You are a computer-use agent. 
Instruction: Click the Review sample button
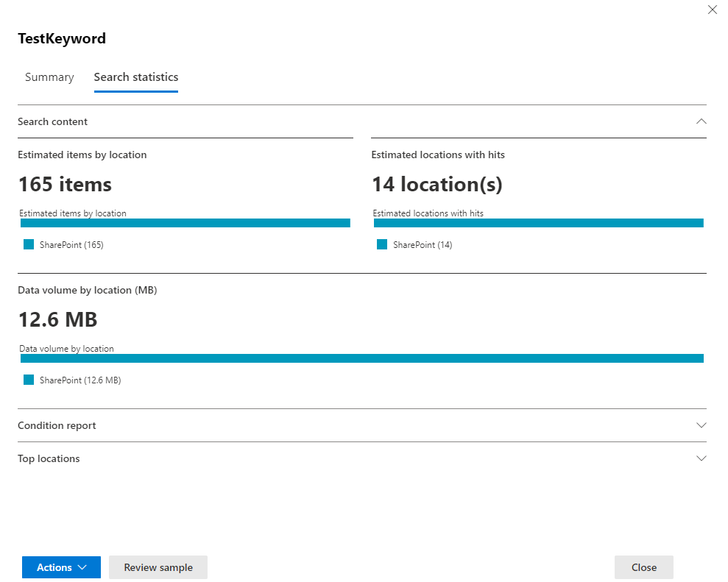158,567
